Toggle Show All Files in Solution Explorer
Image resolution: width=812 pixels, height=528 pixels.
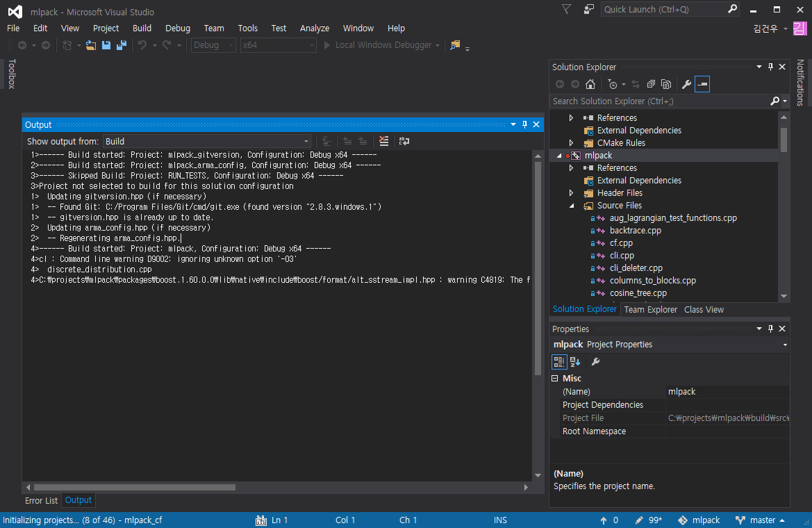click(x=666, y=84)
